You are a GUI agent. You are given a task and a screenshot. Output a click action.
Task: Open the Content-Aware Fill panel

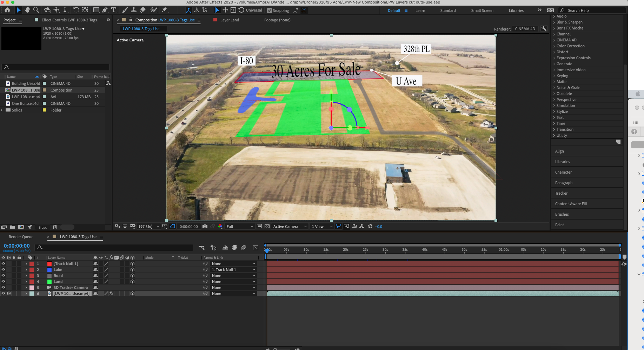point(571,203)
